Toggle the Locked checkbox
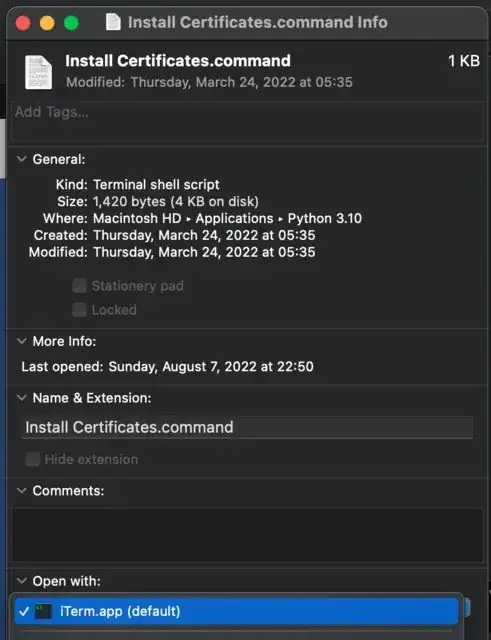This screenshot has height=640, width=491. (x=79, y=310)
